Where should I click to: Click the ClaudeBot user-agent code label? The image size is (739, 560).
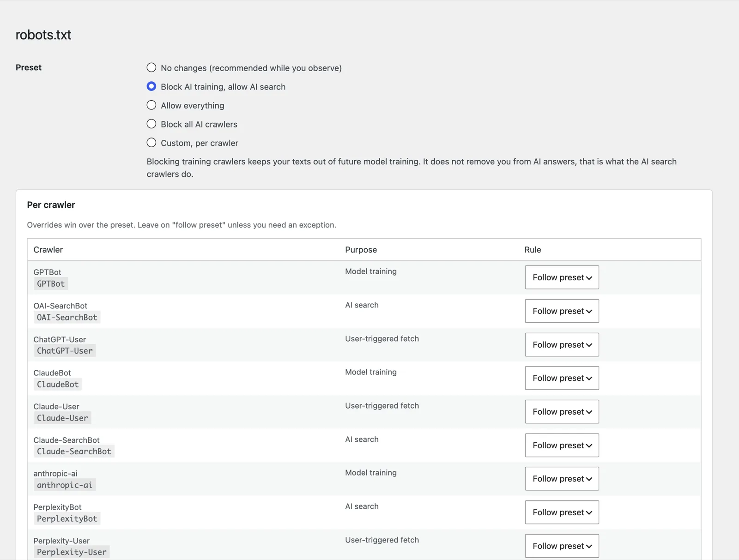click(58, 385)
